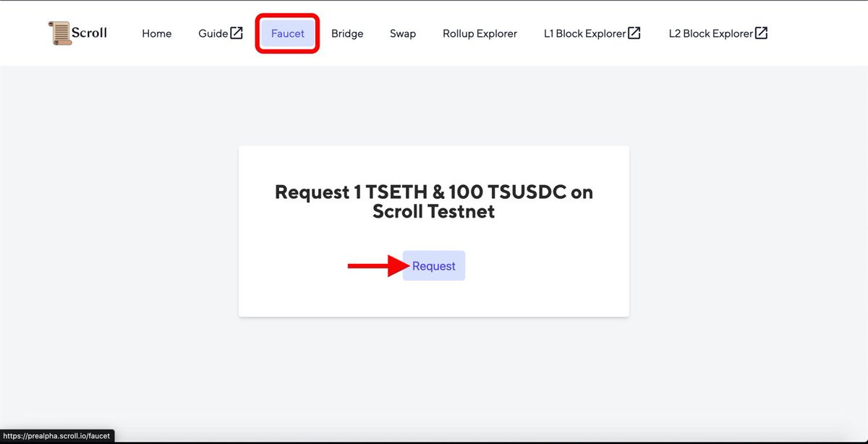Click the external-link icon beside L2 Block Explorer
This screenshot has width=868, height=444.
click(x=761, y=33)
